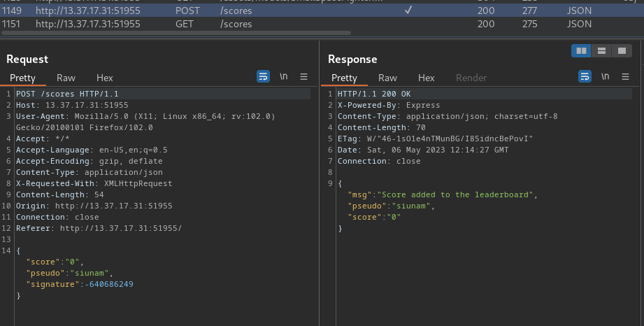Click the checkmark in row 1149
Image resolution: width=644 pixels, height=326 pixels.
pos(408,10)
